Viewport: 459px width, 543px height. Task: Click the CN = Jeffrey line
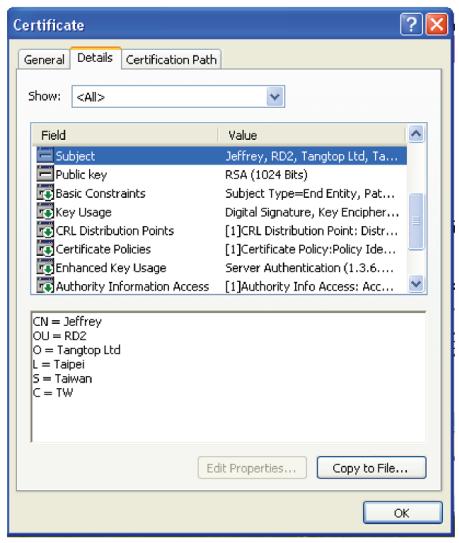(x=67, y=322)
